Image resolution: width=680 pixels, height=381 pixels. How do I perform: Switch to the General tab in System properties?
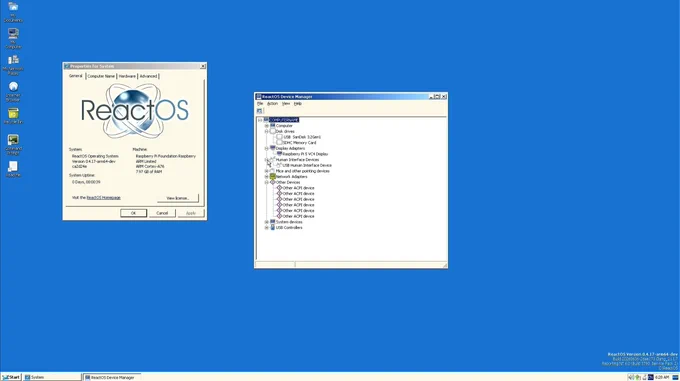[x=75, y=76]
